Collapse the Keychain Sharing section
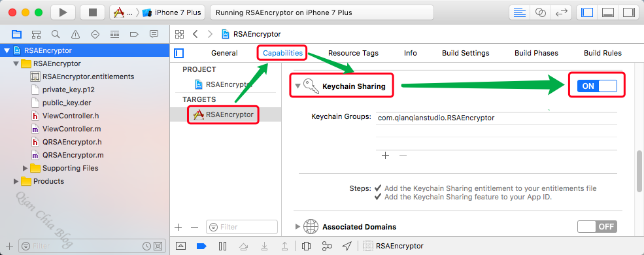This screenshot has width=644, height=255. 297,86
